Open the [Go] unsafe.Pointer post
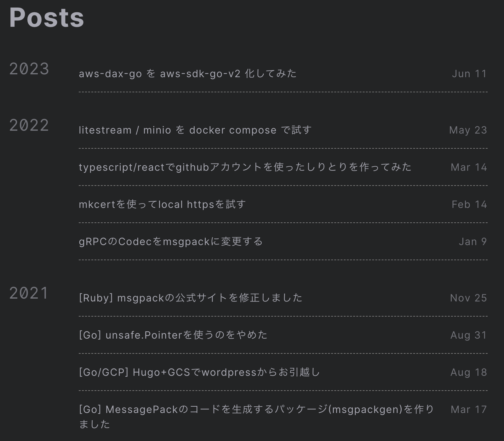This screenshot has width=504, height=441. (x=173, y=335)
